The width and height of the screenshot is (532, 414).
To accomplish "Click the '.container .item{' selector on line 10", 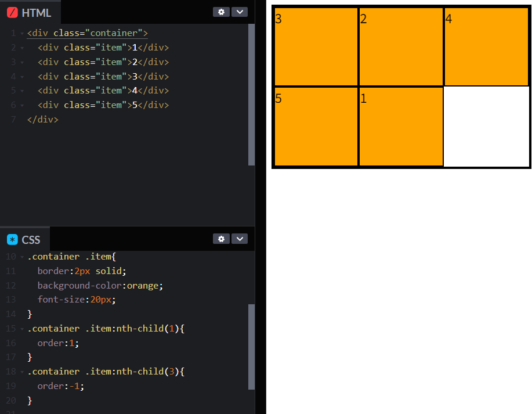I will [71, 257].
